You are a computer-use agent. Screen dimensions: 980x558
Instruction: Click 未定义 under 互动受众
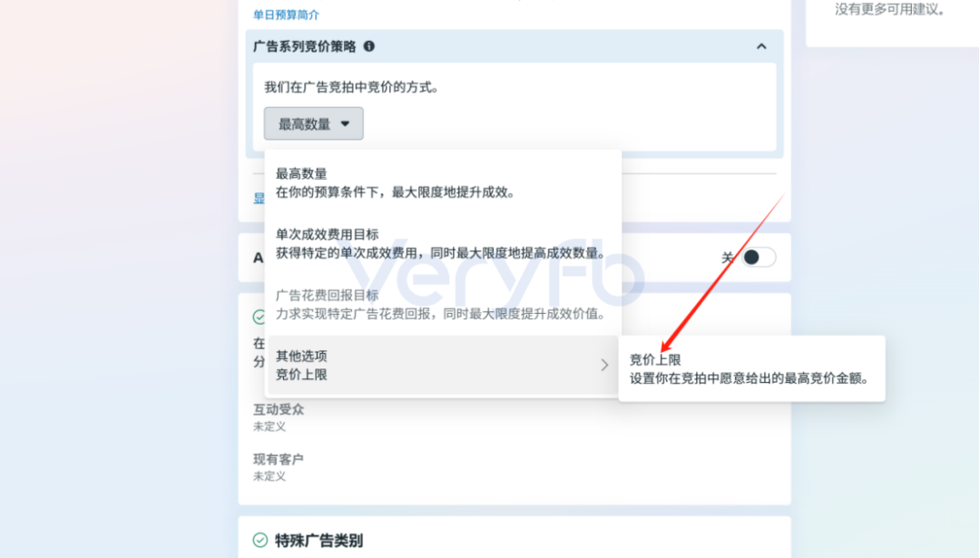(269, 426)
